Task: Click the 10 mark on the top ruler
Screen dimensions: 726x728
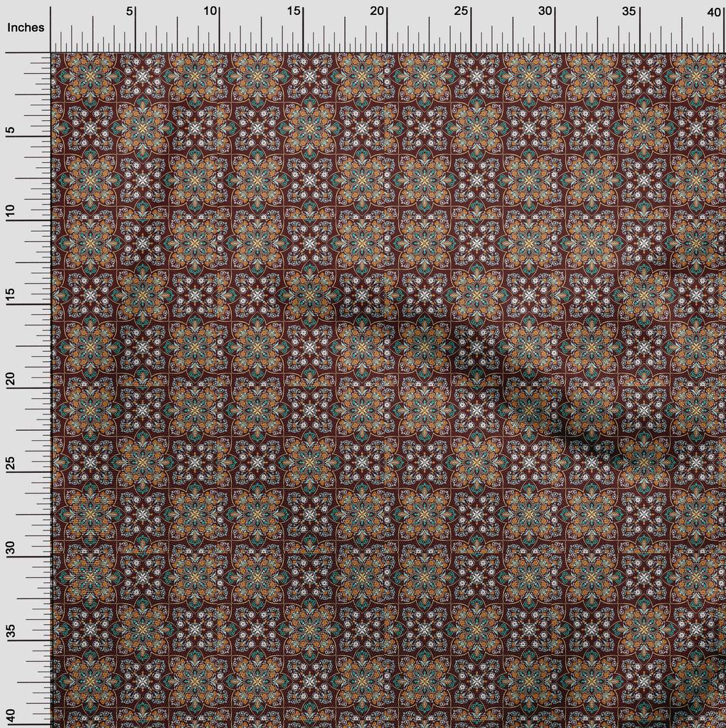Action: click(x=210, y=12)
